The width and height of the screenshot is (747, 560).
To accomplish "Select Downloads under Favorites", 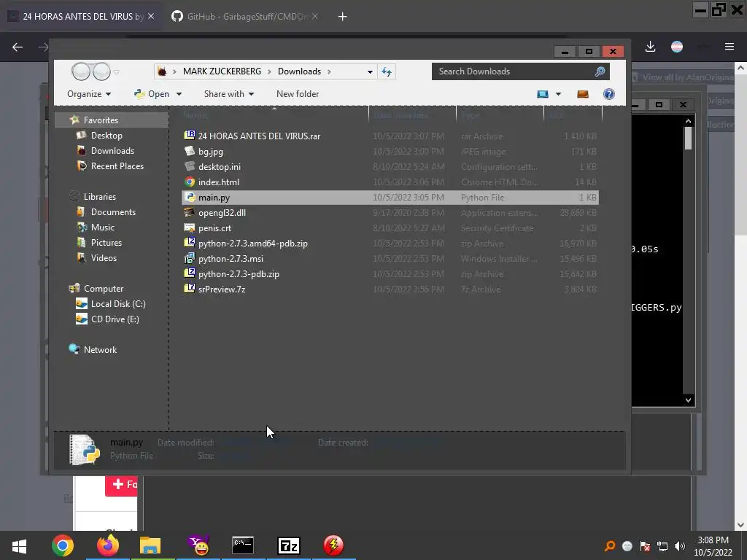I will click(112, 151).
